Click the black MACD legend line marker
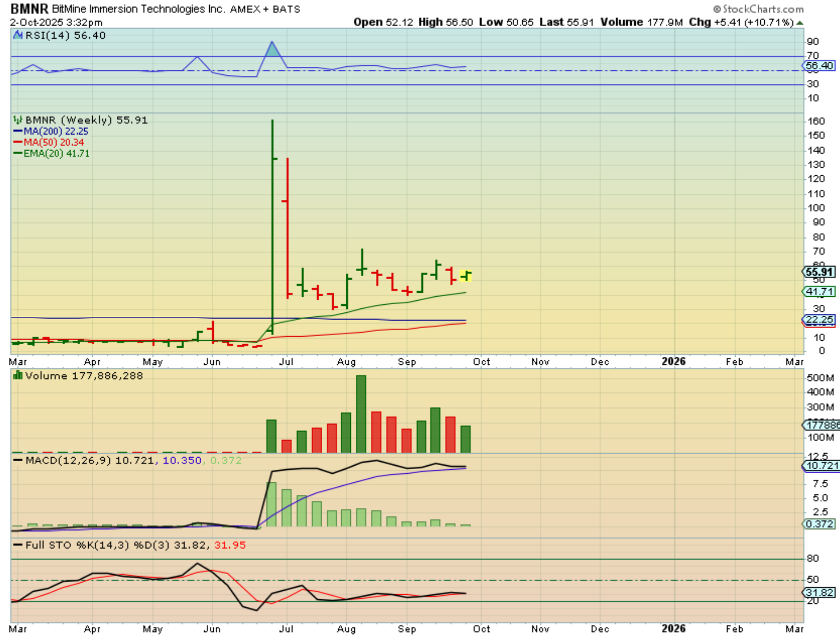The width and height of the screenshot is (840, 636). pos(18,460)
